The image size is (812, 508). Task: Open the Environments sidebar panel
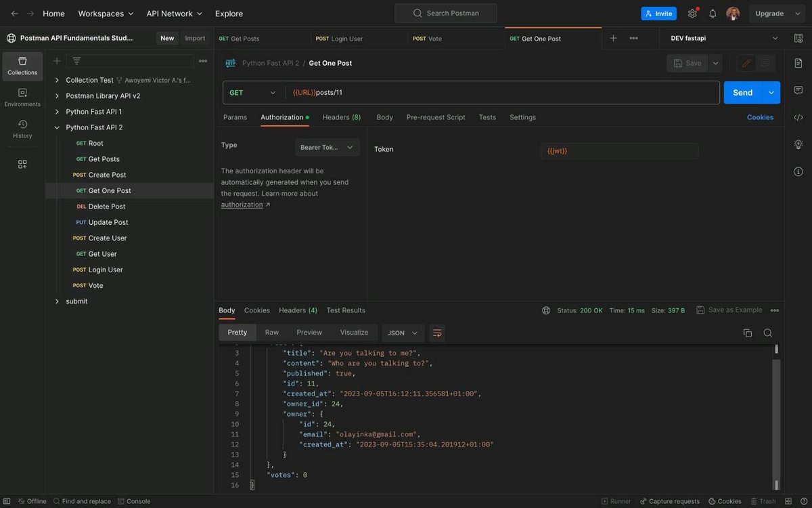(x=22, y=98)
